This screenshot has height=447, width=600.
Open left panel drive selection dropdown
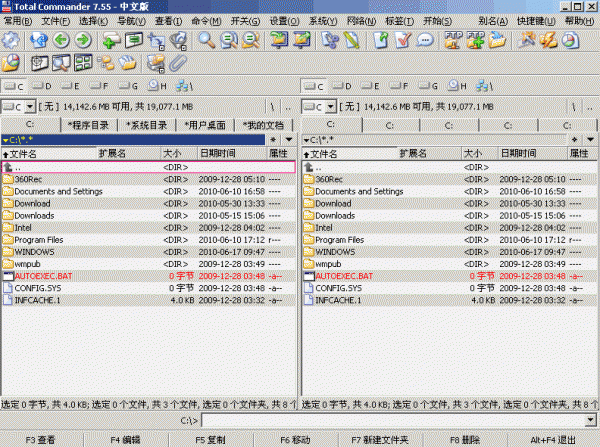(x=30, y=106)
